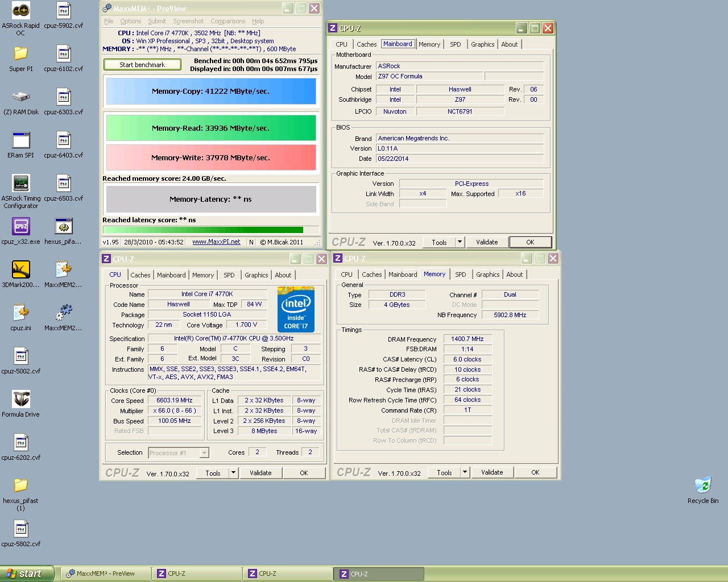Select Caches tab in Mainboard CPU-Z window
Viewport: 728px width, 582px height.
click(x=367, y=44)
